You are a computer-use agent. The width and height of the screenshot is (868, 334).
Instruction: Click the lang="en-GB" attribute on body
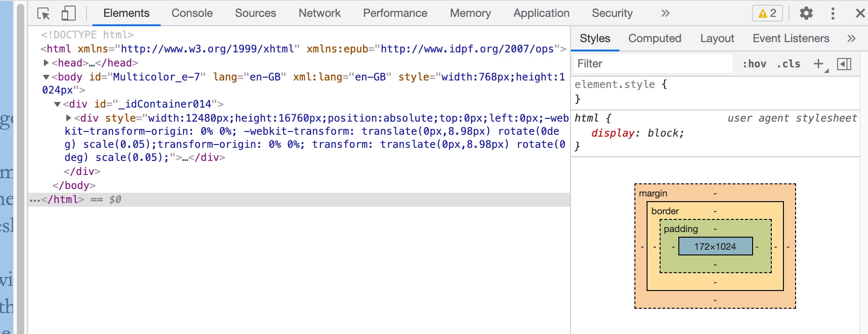tap(249, 77)
